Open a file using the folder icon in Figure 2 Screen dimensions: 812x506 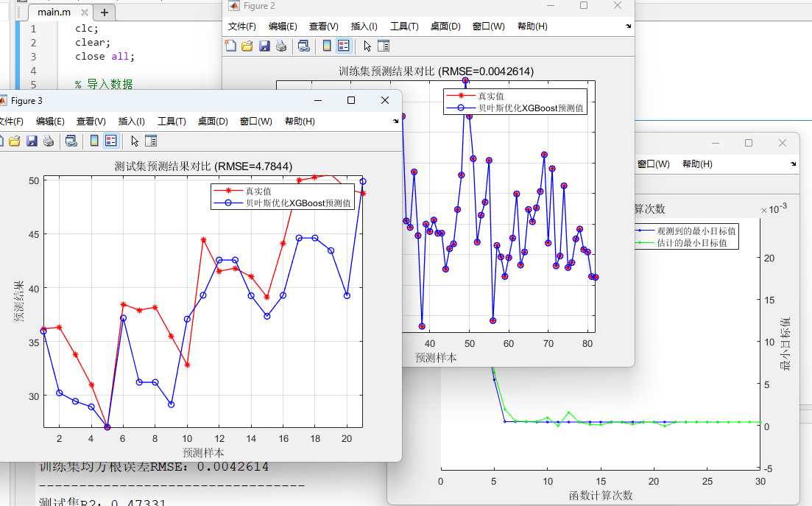pyautogui.click(x=247, y=45)
